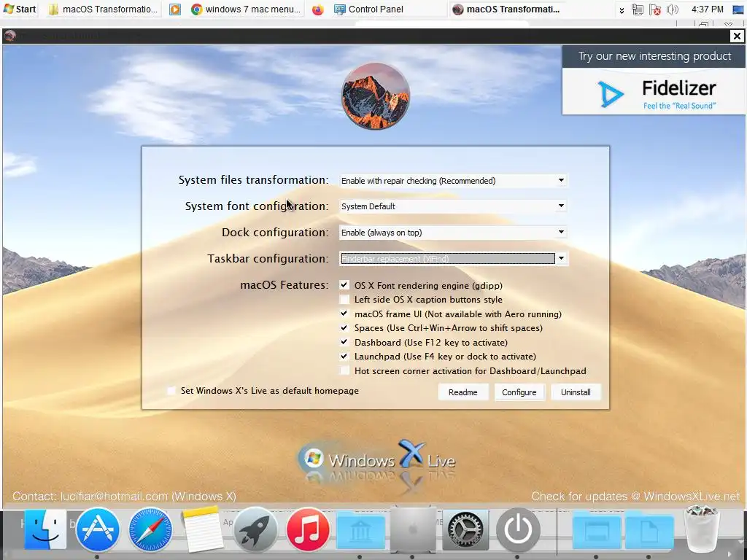The height and width of the screenshot is (560, 747).
Task: Open the Library folder dock icon
Action: 360,530
